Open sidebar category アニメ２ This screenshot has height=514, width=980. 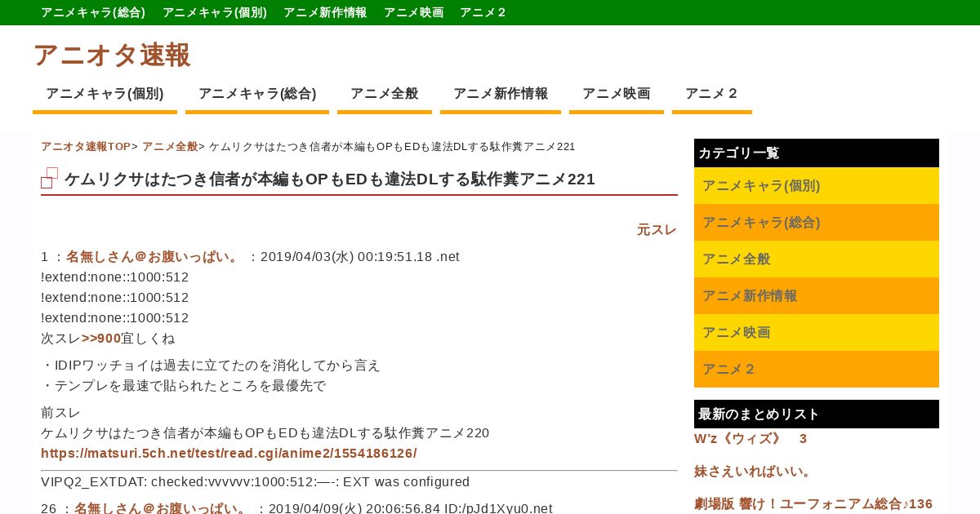point(817,370)
